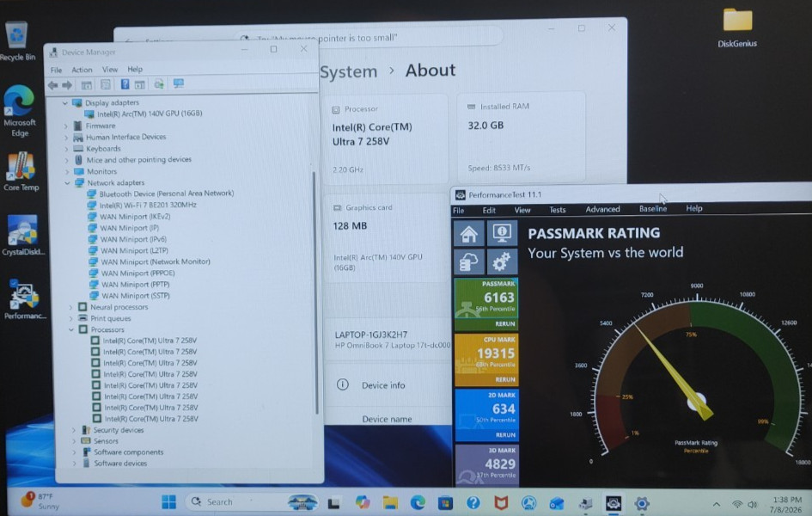The image size is (812, 516).
Task: Click System breadcrumb in Settings
Action: click(349, 72)
